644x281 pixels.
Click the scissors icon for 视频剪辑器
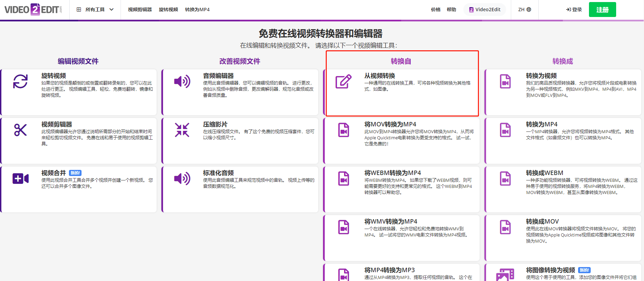pos(20,130)
